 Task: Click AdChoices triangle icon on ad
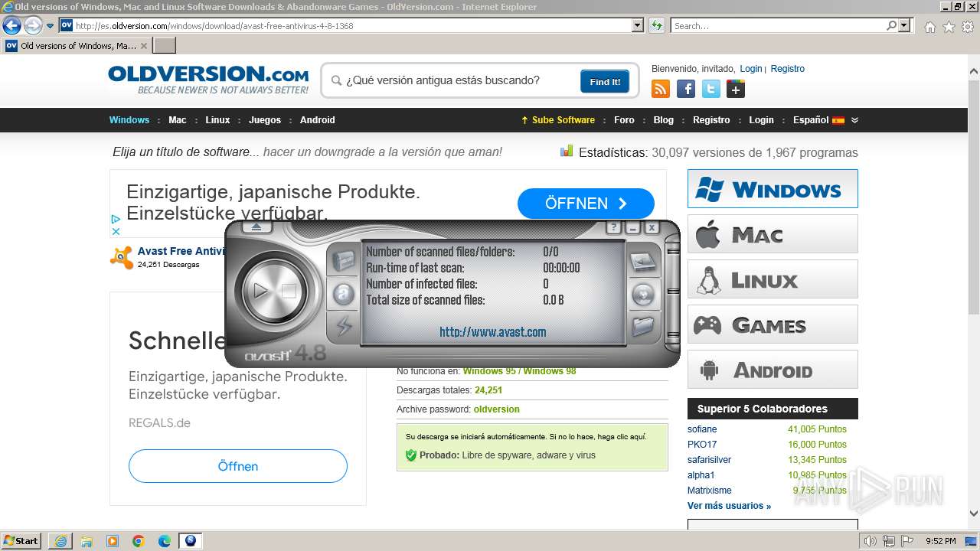(x=116, y=219)
